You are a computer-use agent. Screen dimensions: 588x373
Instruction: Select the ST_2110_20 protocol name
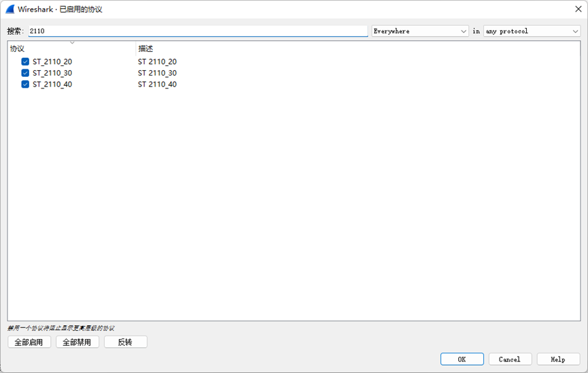(52, 62)
